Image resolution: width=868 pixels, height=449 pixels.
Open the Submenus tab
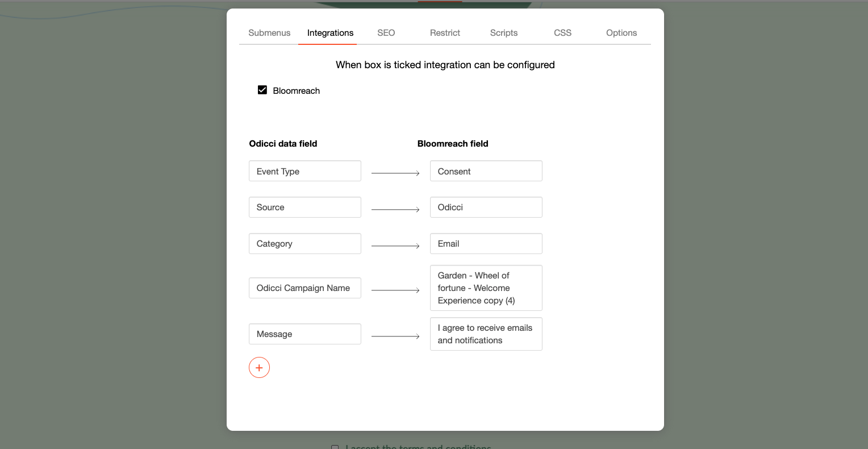[269, 33]
